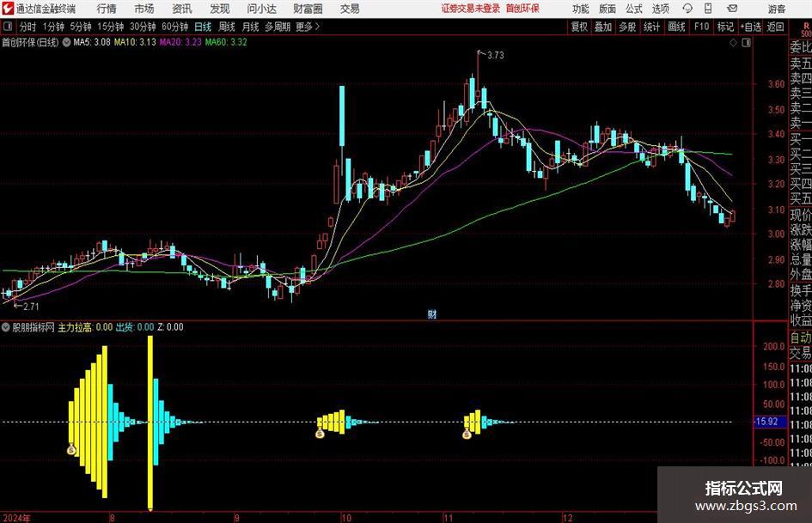Open the customer service headset icon
This screenshot has width=812, height=523.
point(687,9)
